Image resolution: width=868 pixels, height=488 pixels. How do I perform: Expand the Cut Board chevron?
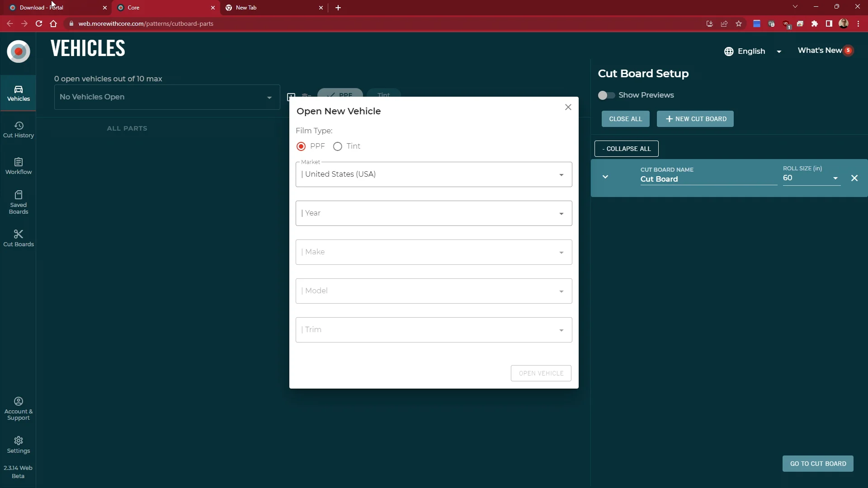tap(605, 177)
